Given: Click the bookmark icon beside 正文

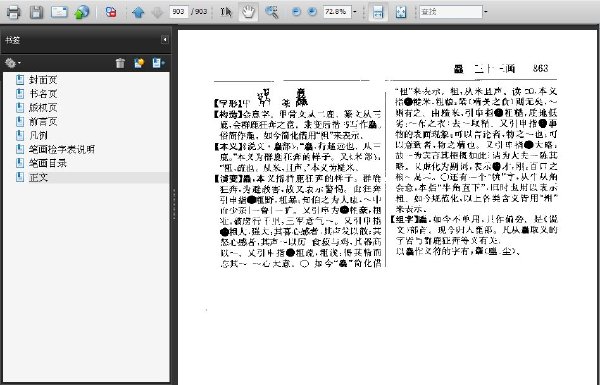Looking at the screenshot, I should tap(20, 177).
